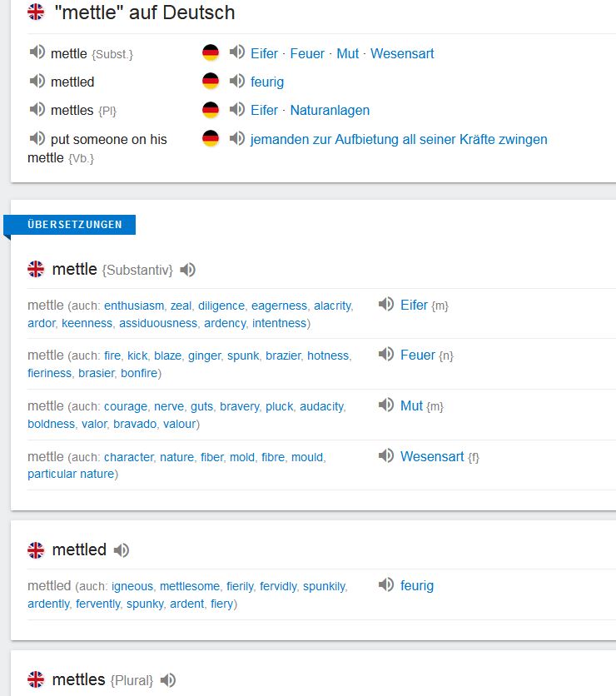Open the 'bonfire' synonym link
This screenshot has height=696, width=616.
pyautogui.click(x=139, y=373)
